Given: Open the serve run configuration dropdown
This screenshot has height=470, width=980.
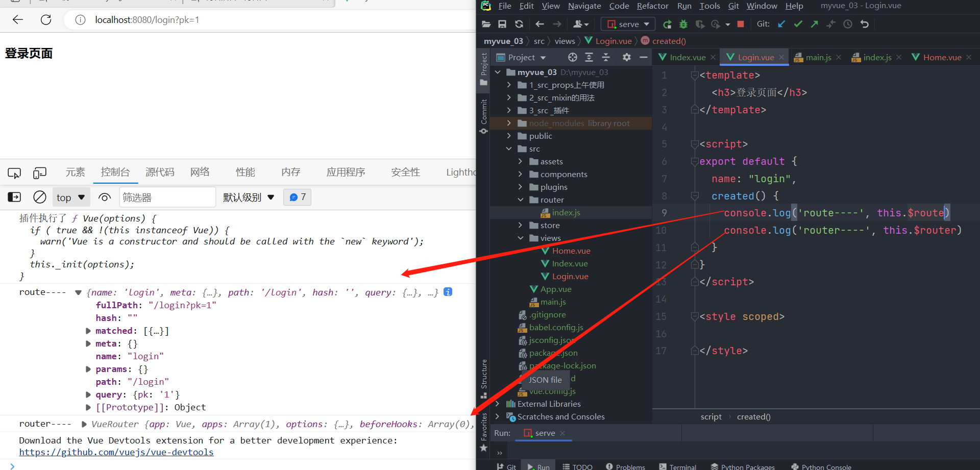Looking at the screenshot, I should click(628, 24).
